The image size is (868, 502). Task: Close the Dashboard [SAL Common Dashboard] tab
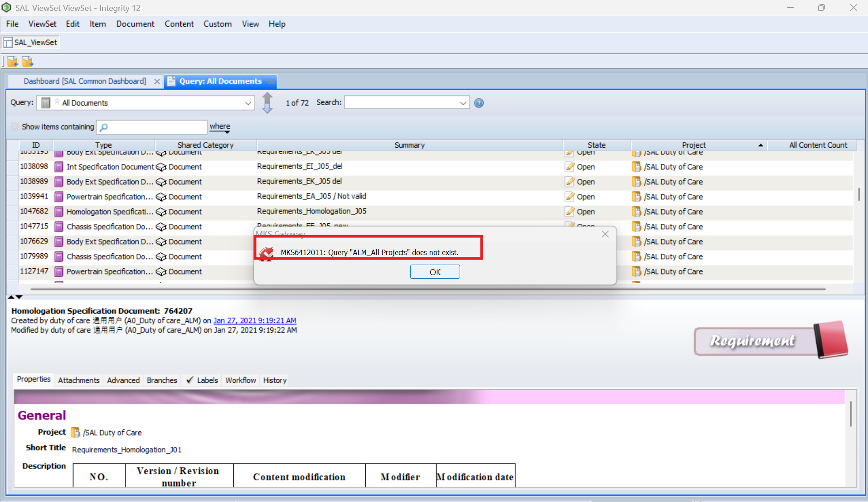tap(157, 82)
